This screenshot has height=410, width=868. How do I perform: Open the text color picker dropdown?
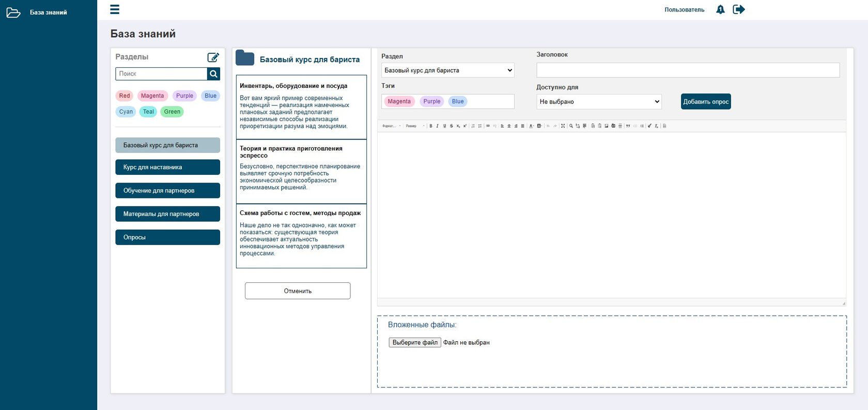tap(531, 126)
